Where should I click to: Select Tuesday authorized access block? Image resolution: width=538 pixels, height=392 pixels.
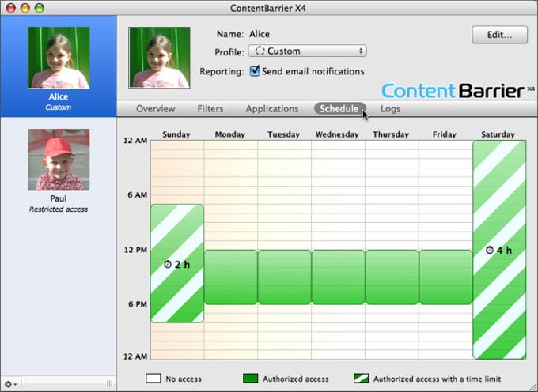tap(284, 277)
